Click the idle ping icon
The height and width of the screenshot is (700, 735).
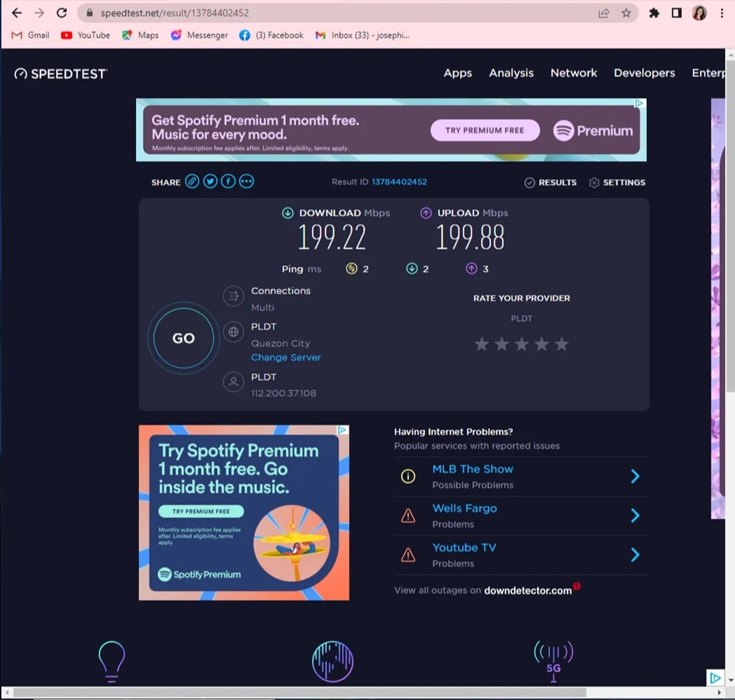click(351, 268)
